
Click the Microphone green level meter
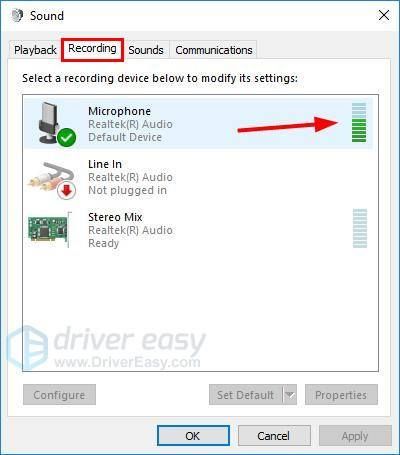pos(359,122)
